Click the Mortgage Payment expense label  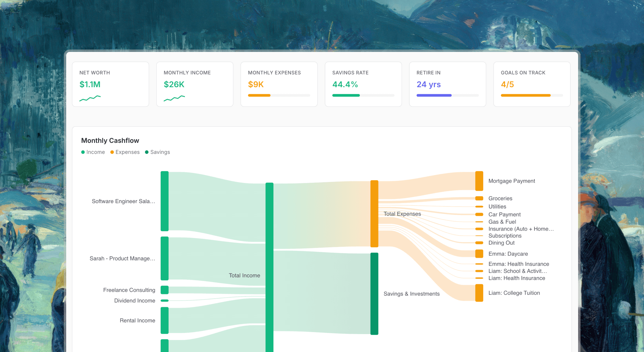(x=512, y=181)
